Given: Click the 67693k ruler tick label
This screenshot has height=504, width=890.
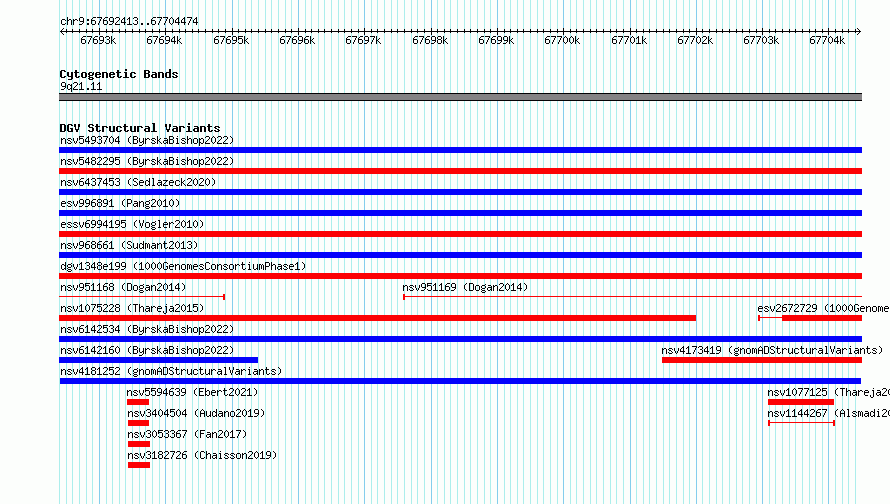Looking at the screenshot, I should click(98, 40).
